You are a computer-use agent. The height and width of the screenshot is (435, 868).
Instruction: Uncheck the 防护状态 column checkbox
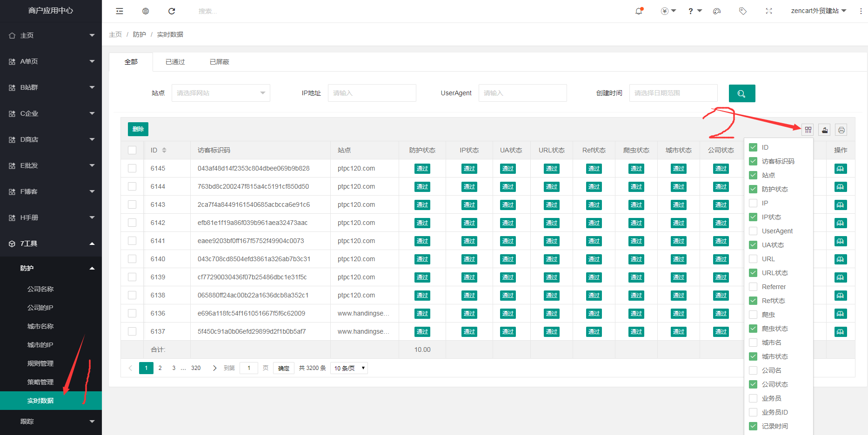[x=753, y=189]
